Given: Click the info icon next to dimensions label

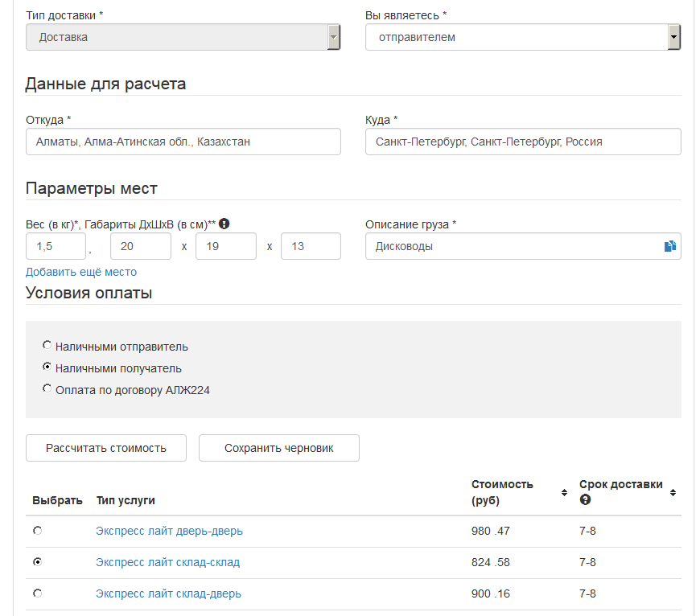Looking at the screenshot, I should coord(224,224).
